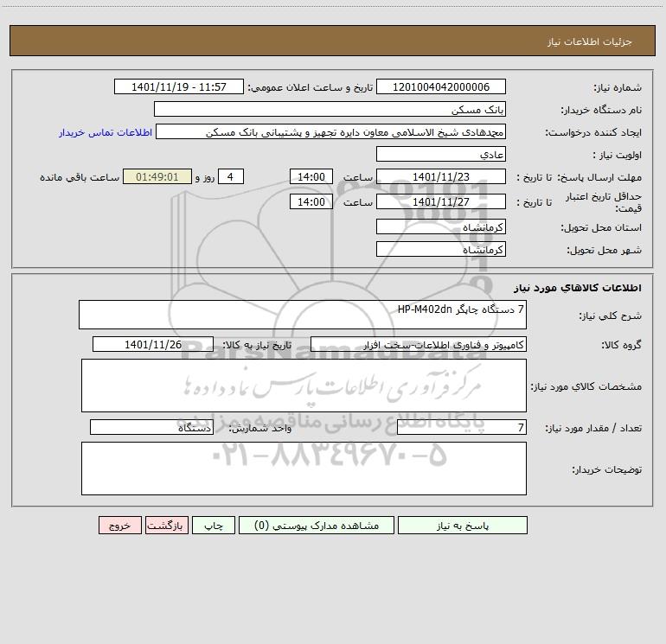Screen dimensions: 666x644
Task: Click the شرح کلی نیاز label
Action: point(611,316)
